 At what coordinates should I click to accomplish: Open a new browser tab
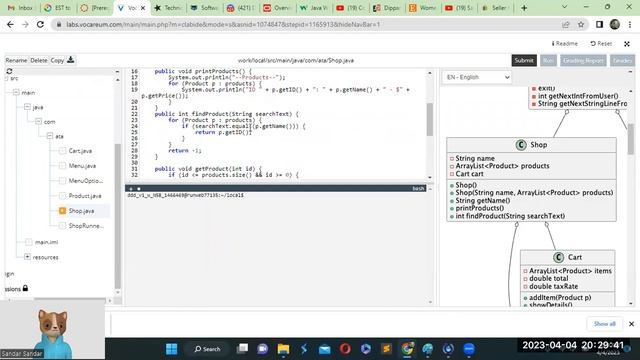[x=524, y=8]
